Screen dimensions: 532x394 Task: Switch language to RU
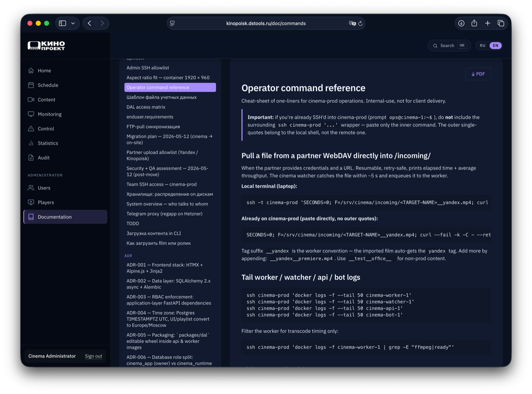pyautogui.click(x=482, y=46)
